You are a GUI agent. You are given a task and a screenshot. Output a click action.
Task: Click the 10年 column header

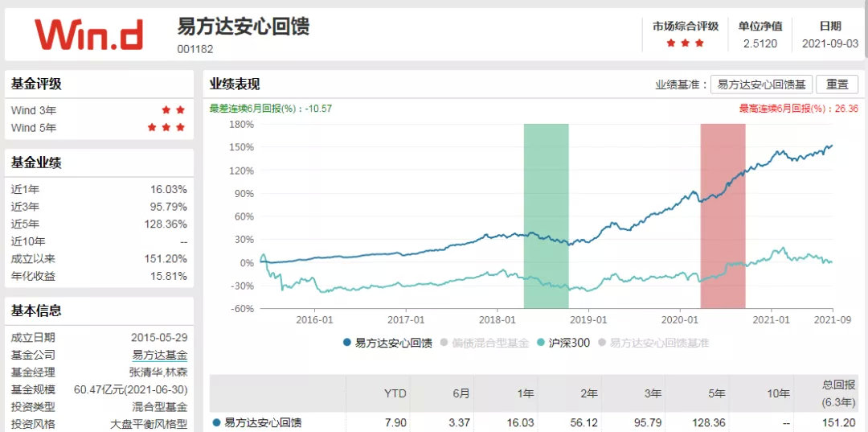click(x=778, y=393)
